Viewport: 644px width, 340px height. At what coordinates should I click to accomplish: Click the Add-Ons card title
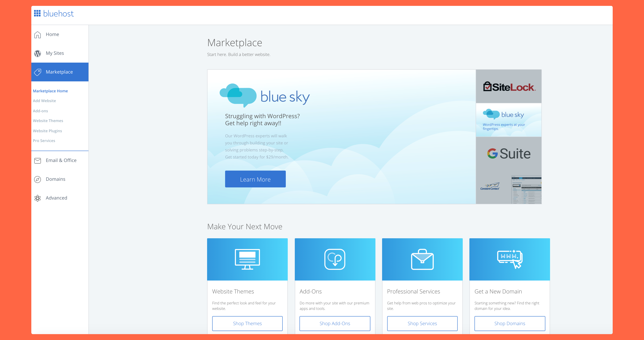click(310, 291)
